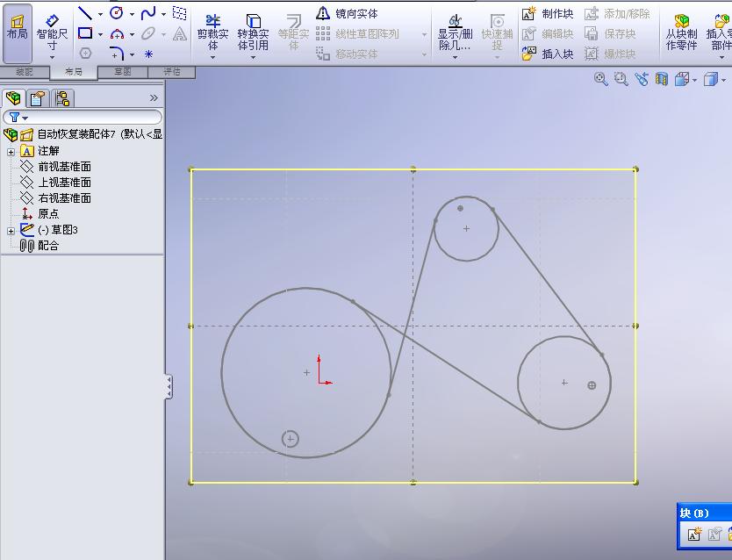Image resolution: width=732 pixels, height=560 pixels.
Task: Click the 剪裁实体 trim entities tool
Action: pyautogui.click(x=213, y=32)
